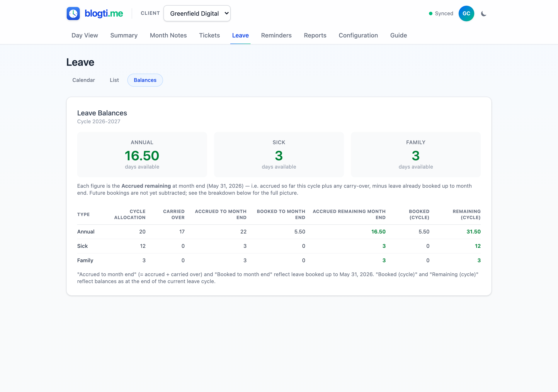Switch to Month Notes tab
The image size is (558, 392).
(x=168, y=35)
